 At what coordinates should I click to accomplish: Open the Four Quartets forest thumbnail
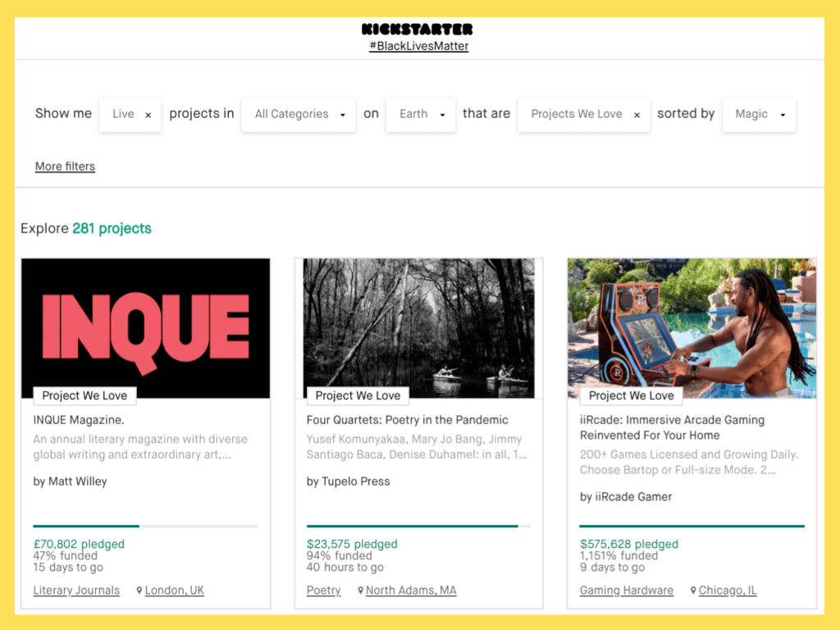click(x=419, y=328)
